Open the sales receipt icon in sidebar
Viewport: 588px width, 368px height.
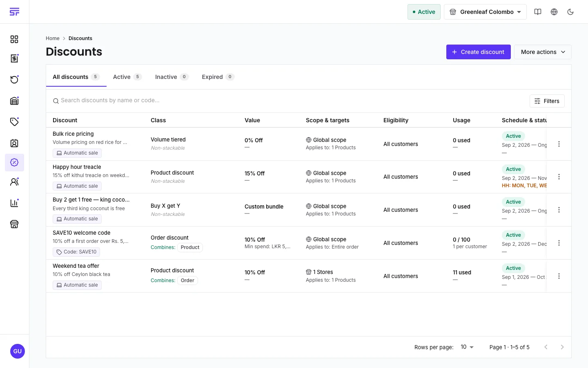tap(14, 58)
